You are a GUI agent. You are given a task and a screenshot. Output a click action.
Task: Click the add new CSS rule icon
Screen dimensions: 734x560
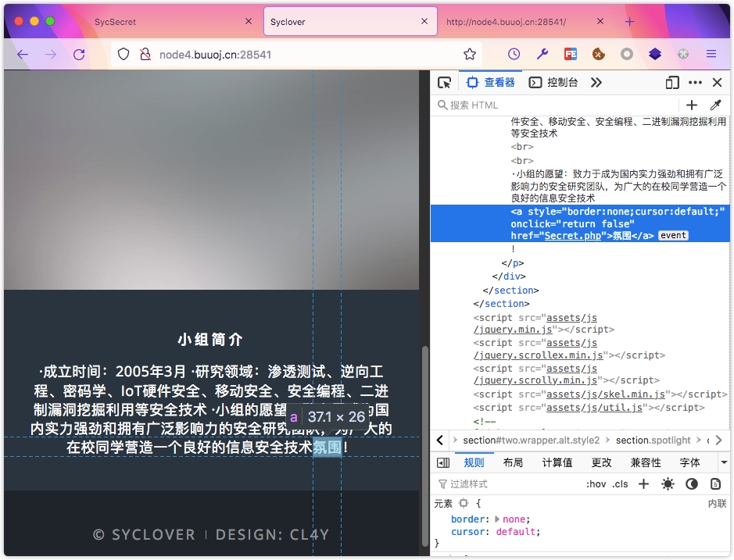pyautogui.click(x=643, y=484)
